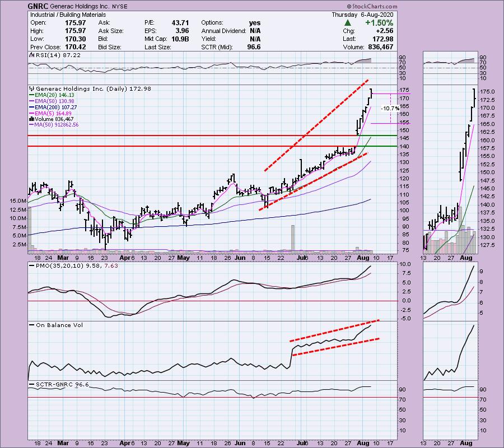Click the +1.50% percent change

379,23
